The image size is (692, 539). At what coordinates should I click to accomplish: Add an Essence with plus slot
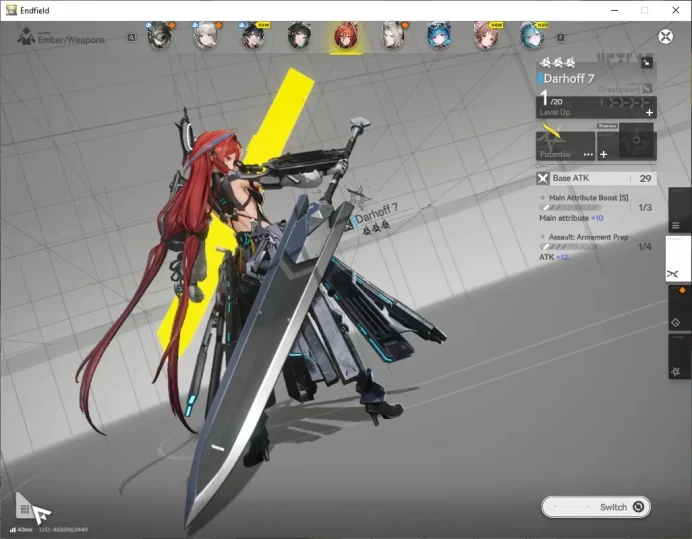click(604, 154)
